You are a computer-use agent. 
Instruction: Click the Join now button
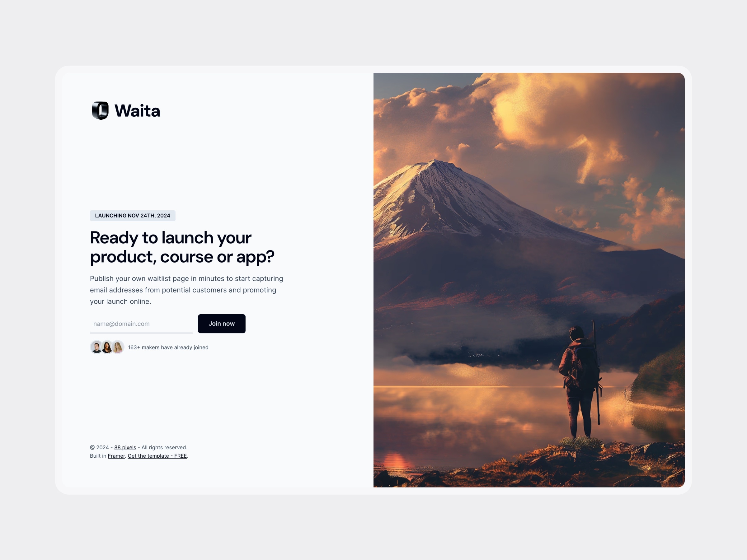tap(221, 324)
